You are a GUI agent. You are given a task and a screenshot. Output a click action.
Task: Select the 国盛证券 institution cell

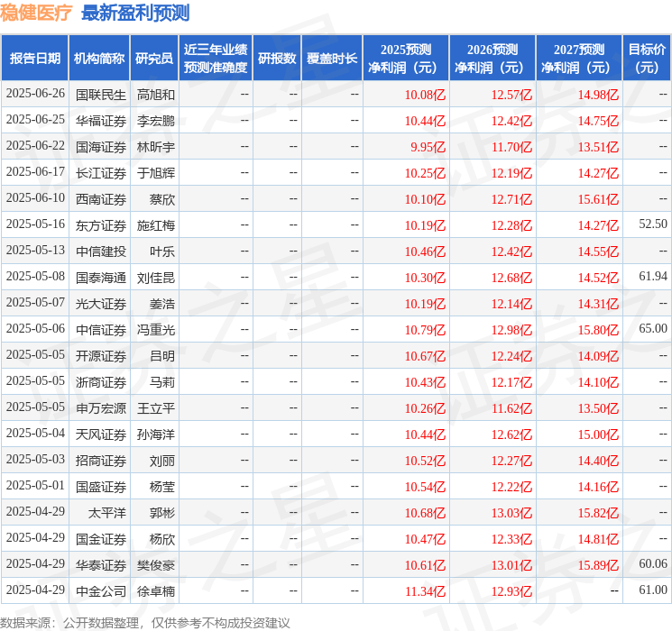click(101, 487)
